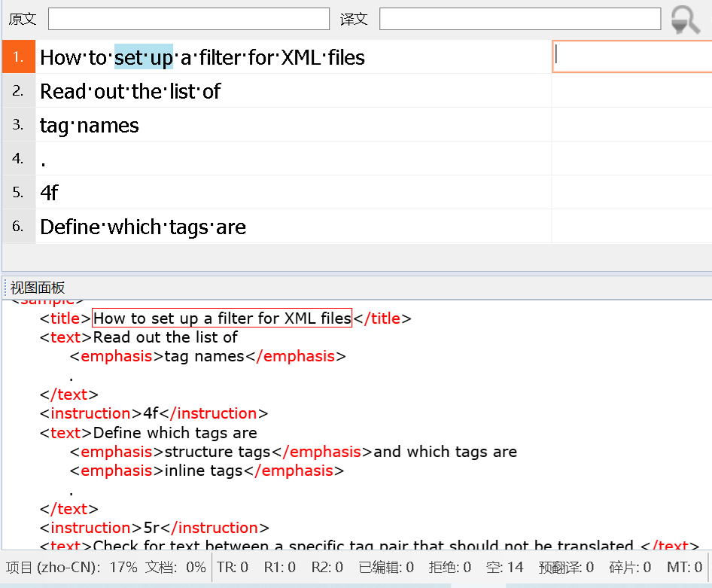The width and height of the screenshot is (712, 588).
Task: Click '预翻译: 0' status bar entry
Action: click(x=567, y=567)
